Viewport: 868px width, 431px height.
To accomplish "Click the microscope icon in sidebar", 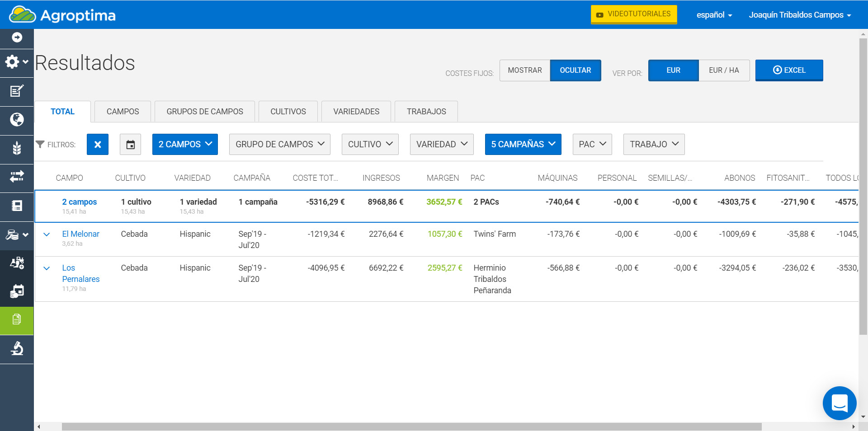I will point(17,349).
